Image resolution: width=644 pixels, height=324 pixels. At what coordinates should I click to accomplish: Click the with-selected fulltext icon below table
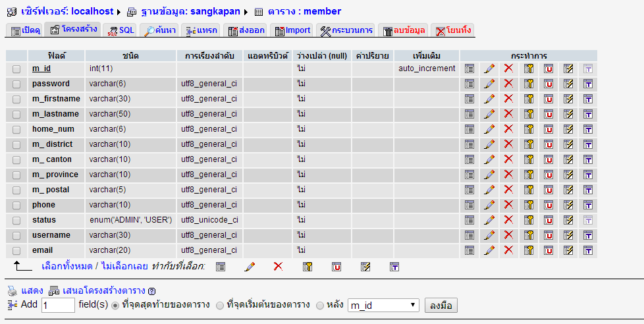click(394, 267)
